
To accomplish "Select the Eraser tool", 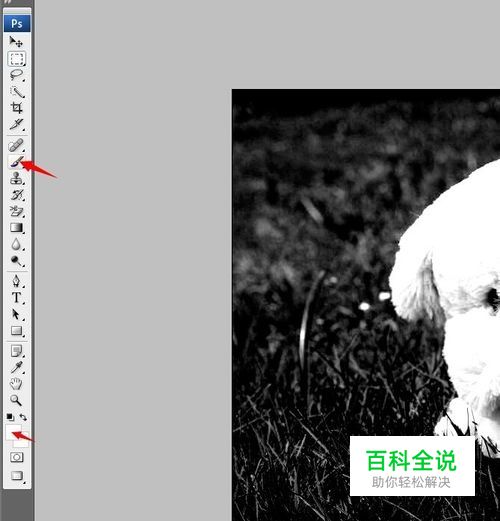I will click(x=16, y=211).
